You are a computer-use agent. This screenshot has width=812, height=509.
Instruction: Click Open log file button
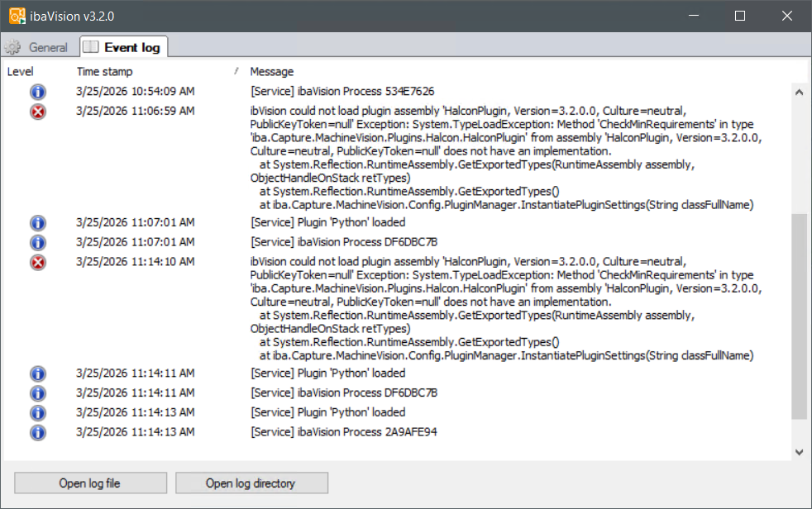point(90,483)
